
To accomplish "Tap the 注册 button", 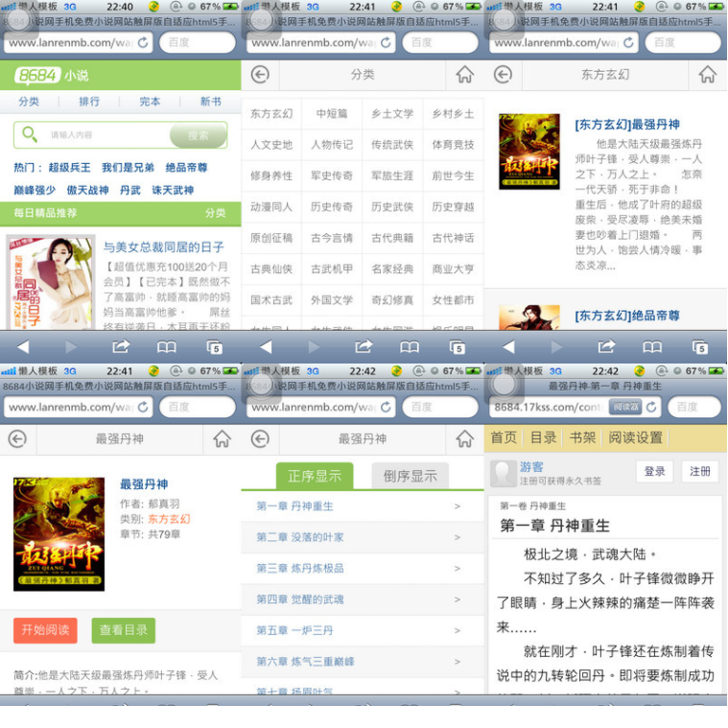I will [699, 472].
